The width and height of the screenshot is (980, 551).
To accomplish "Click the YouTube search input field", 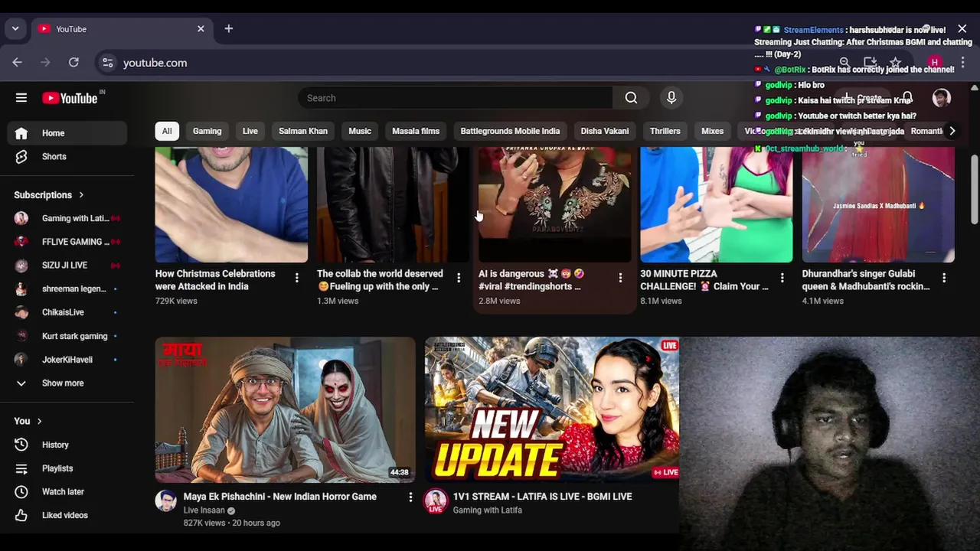I will 456,98.
